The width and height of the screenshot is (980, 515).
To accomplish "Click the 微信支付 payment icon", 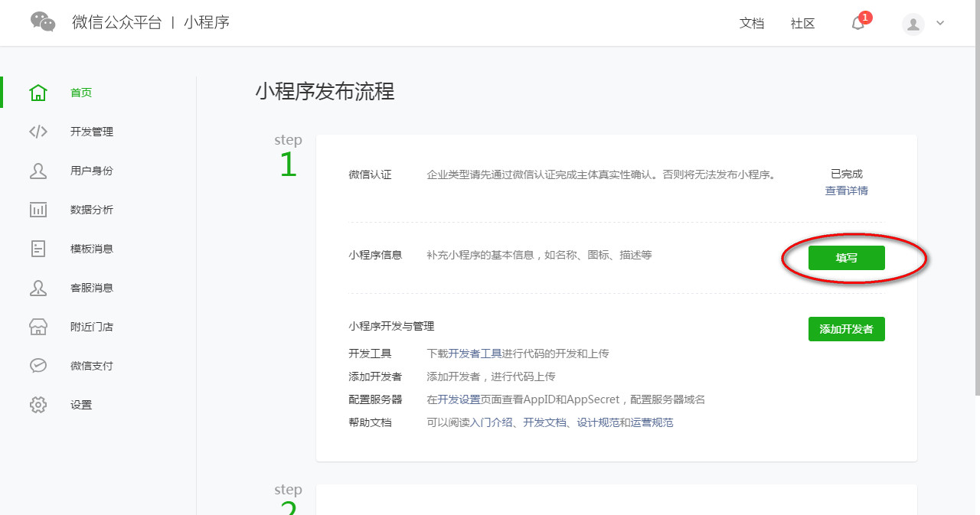I will click(x=38, y=366).
